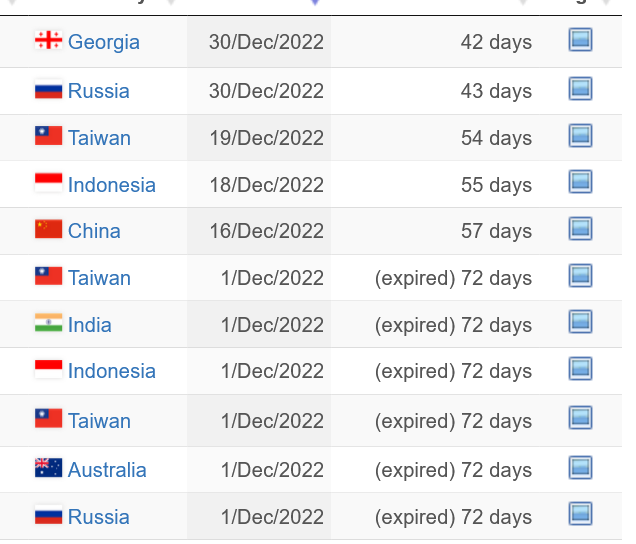Viewport: 636px width, 544px height.
Task: Select the 16/Dec/2022 date cell
Action: 266,231
